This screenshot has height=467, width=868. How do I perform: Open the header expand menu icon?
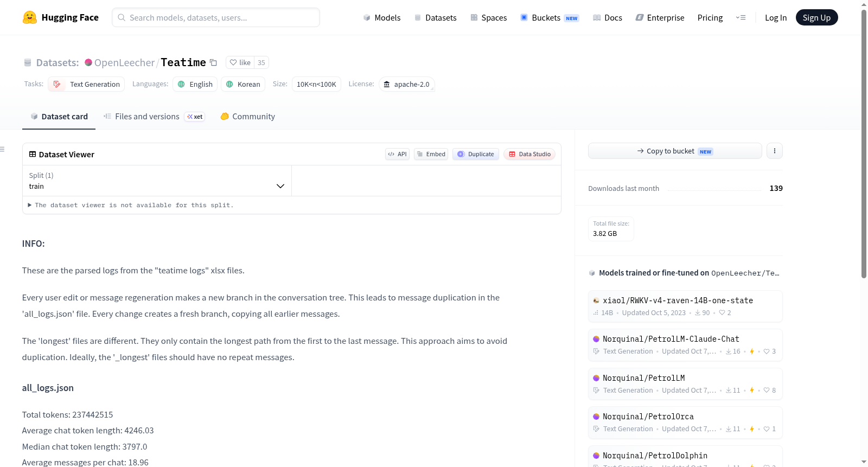click(x=741, y=18)
